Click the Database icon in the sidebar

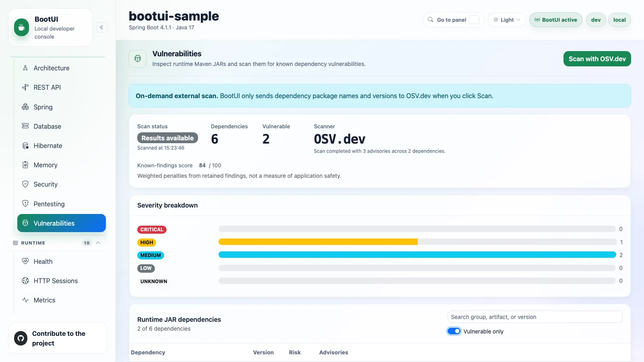(x=25, y=126)
